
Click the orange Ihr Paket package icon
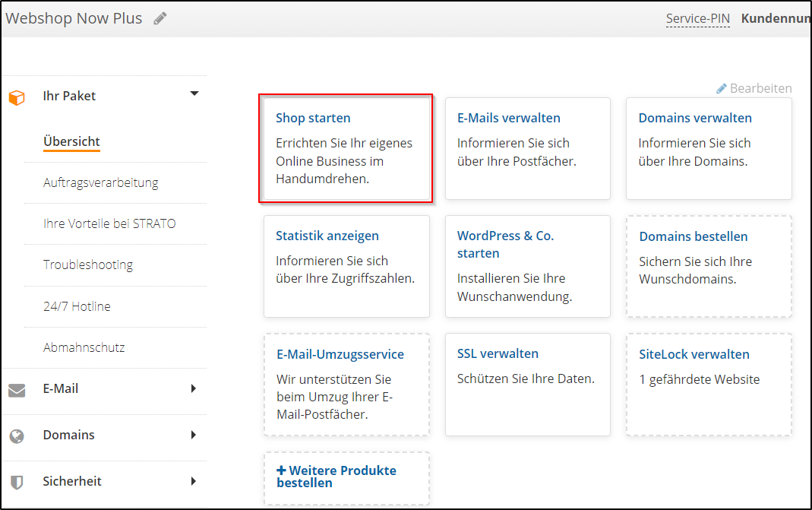click(17, 96)
